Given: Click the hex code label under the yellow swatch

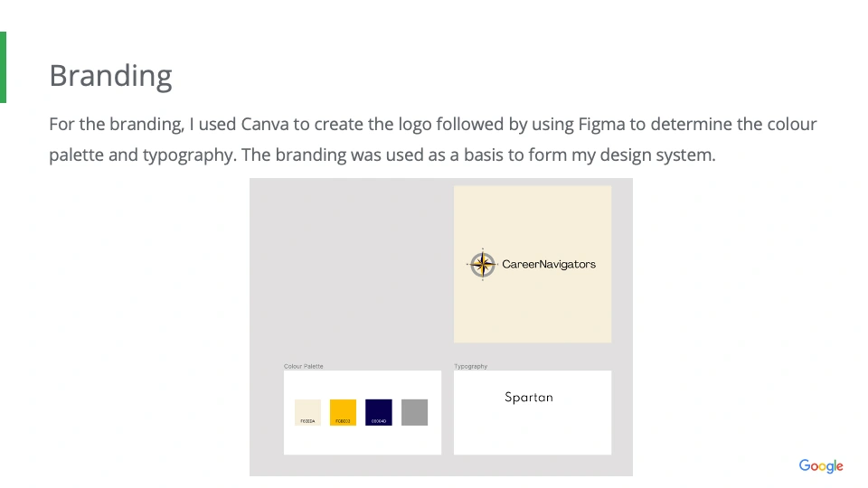Looking at the screenshot, I should coord(343,421).
